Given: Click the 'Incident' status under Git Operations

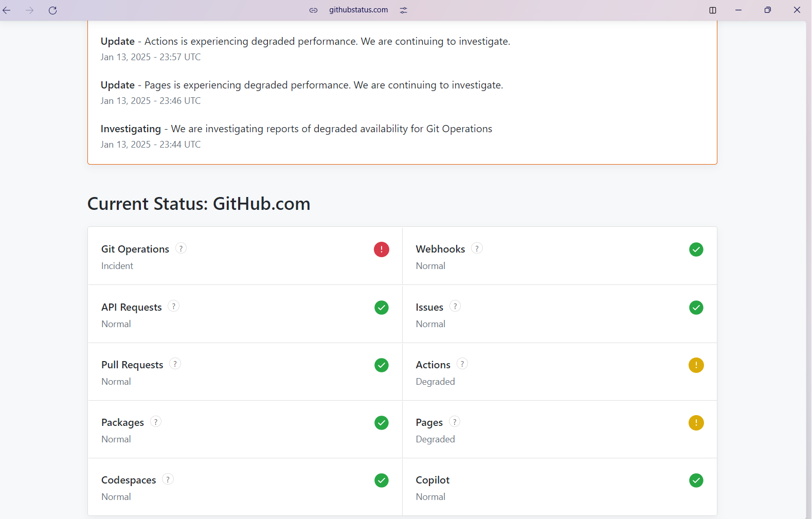Looking at the screenshot, I should [117, 266].
